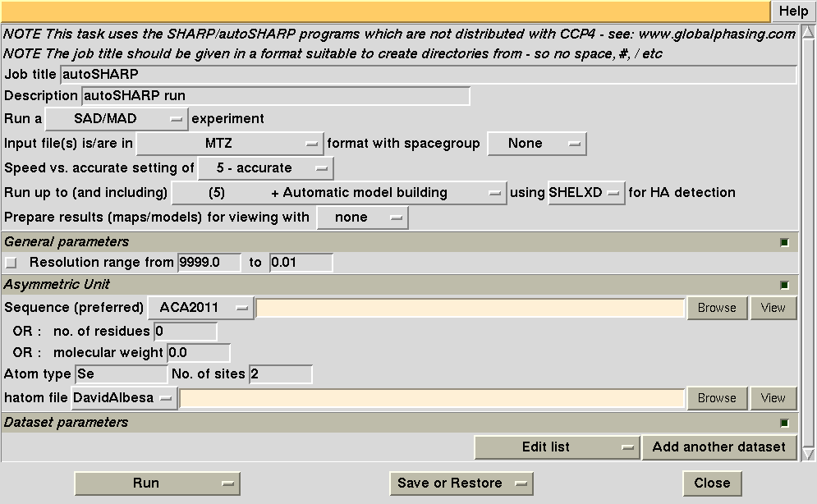Edit the Description field 'autoSHARP run'
This screenshot has height=504, width=817.
click(276, 96)
